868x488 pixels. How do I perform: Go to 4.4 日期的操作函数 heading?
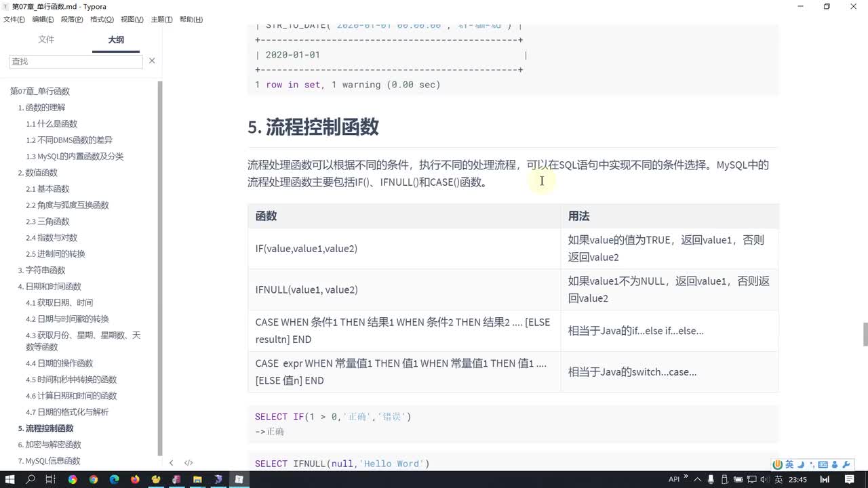60,363
